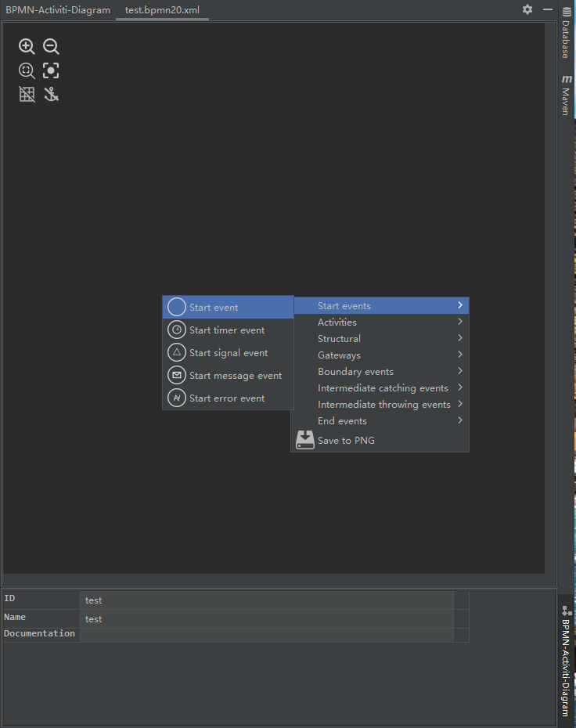Expand the Gateways submenu

point(380,355)
